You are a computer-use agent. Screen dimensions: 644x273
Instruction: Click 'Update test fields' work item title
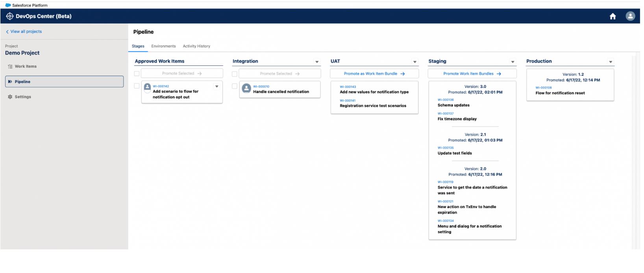pyautogui.click(x=455, y=153)
